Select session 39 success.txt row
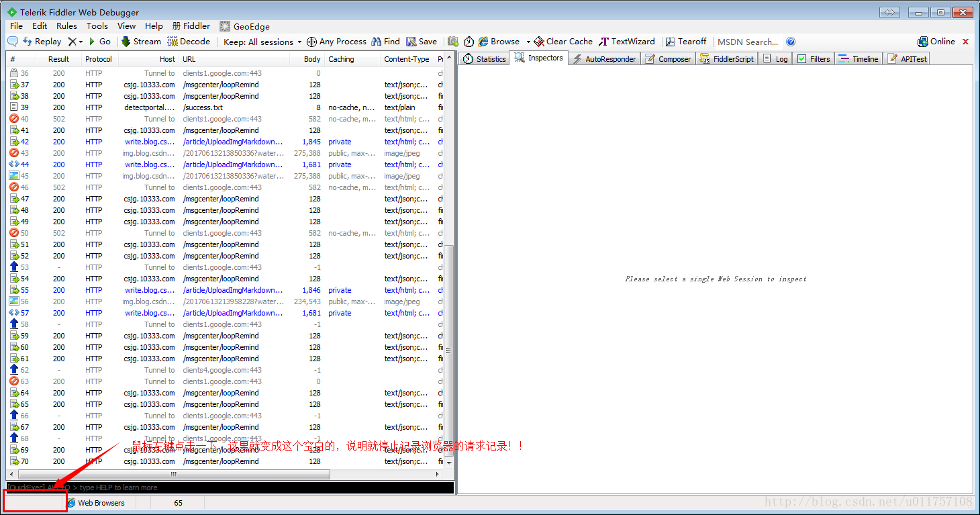 225,107
